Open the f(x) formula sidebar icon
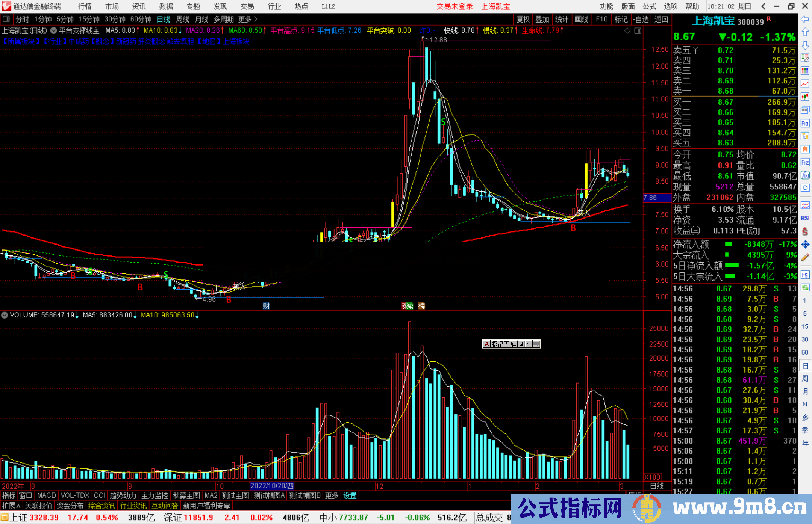 (x=805, y=175)
